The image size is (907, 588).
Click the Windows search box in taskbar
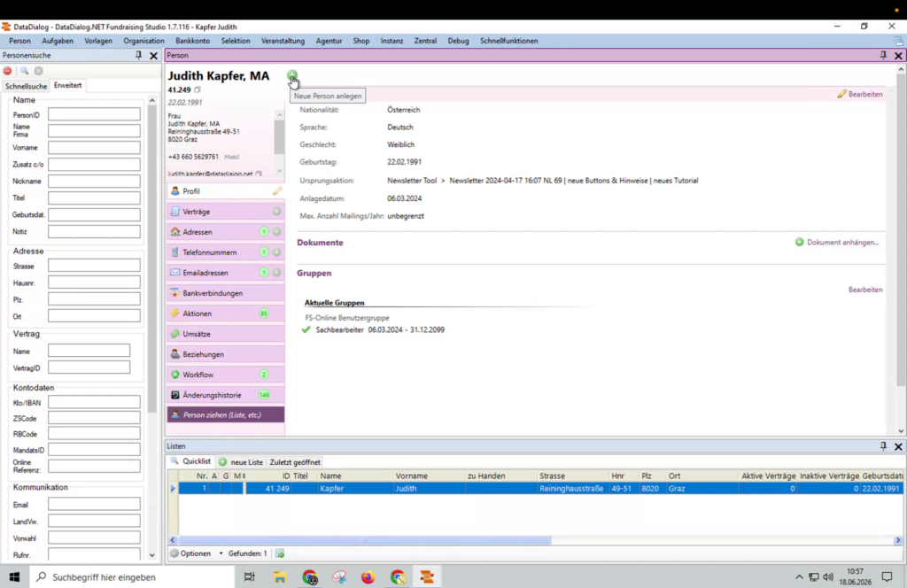click(132, 577)
